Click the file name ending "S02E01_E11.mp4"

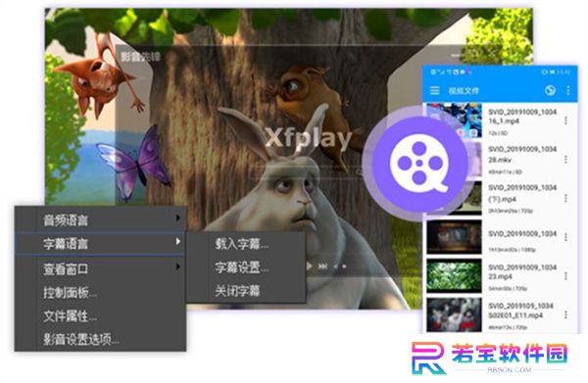click(x=520, y=311)
